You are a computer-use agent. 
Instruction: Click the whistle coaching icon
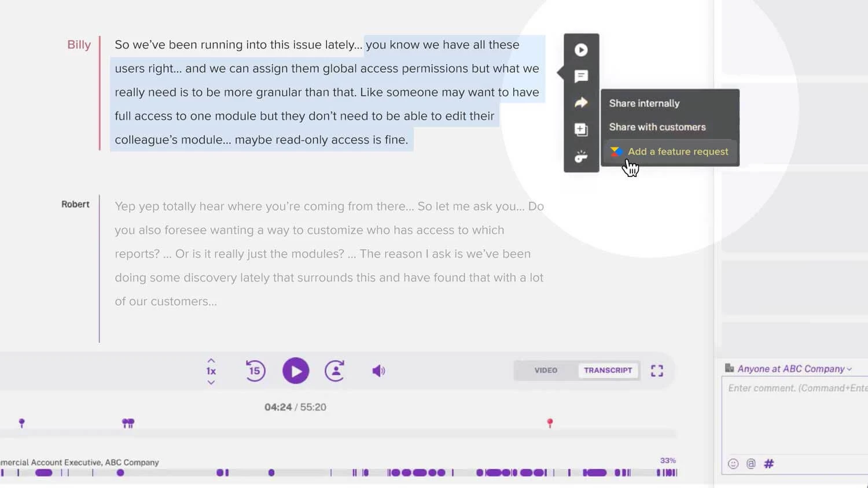point(581,157)
